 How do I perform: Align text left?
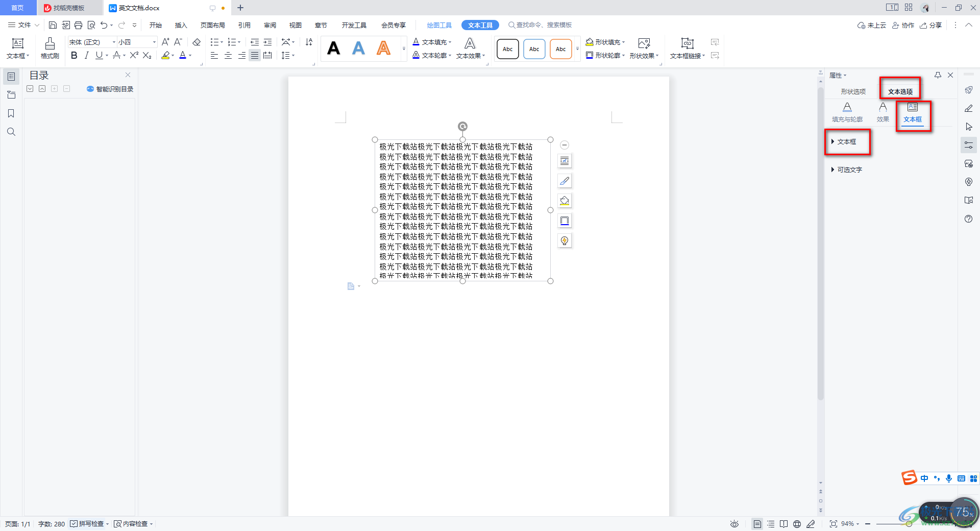click(x=214, y=55)
